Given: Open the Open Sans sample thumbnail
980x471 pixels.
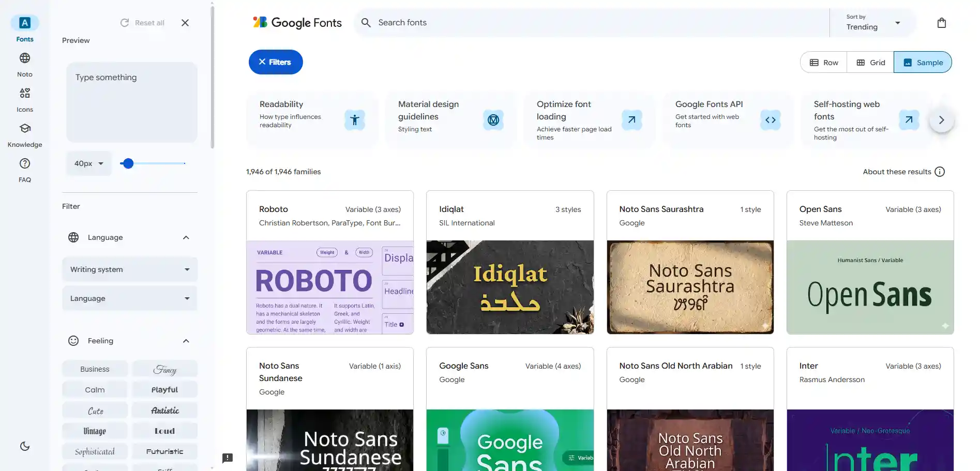Looking at the screenshot, I should click(870, 287).
